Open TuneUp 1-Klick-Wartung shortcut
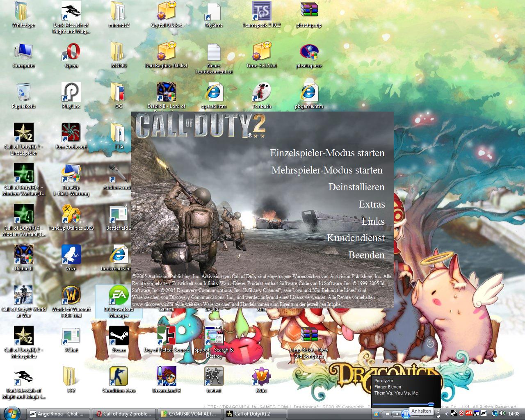This screenshot has height=420, width=525. coord(71,180)
